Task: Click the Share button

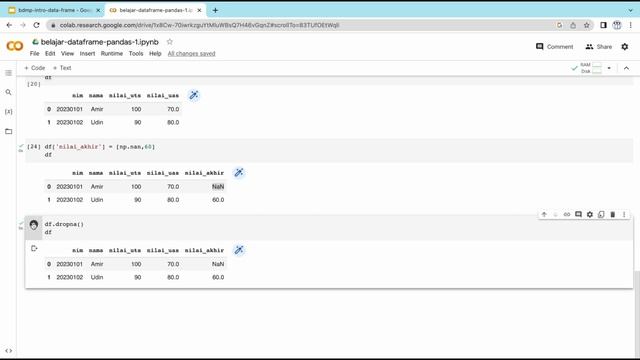Action: 598,47
